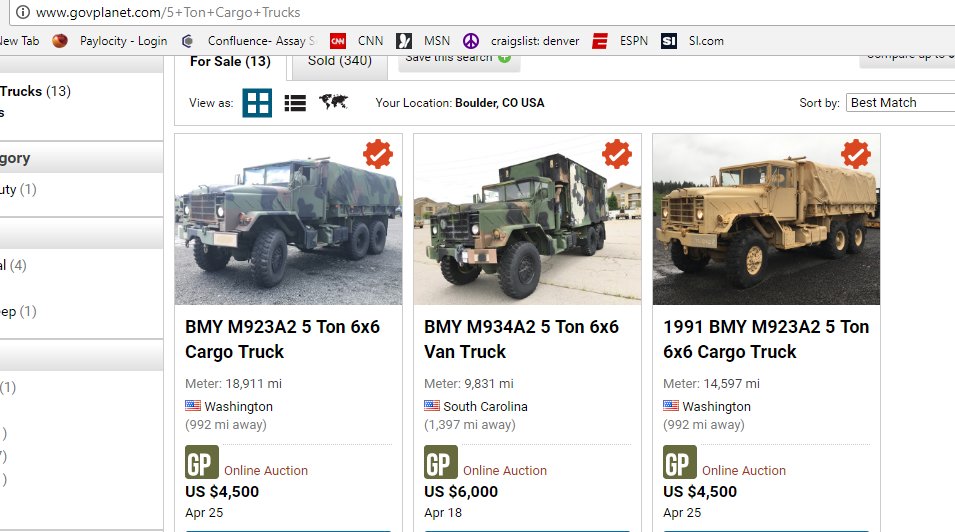Click the site info icon in address bar
The image size is (955, 532).
pyautogui.click(x=23, y=12)
